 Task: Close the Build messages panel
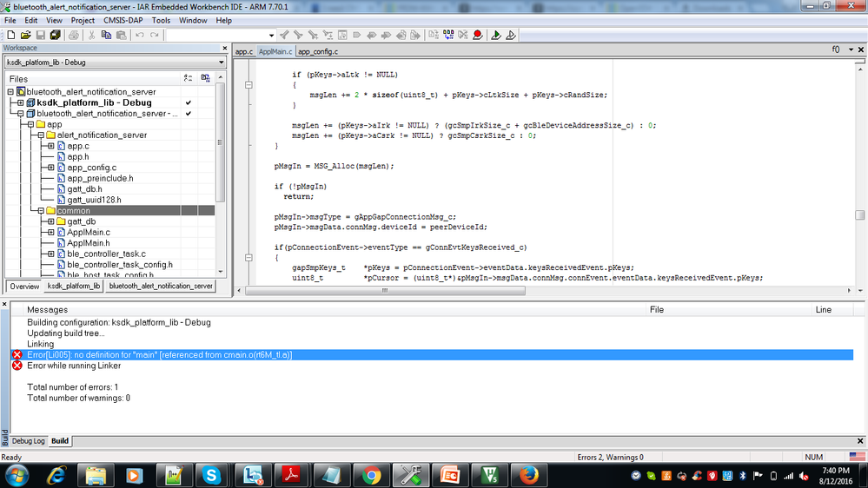point(860,441)
